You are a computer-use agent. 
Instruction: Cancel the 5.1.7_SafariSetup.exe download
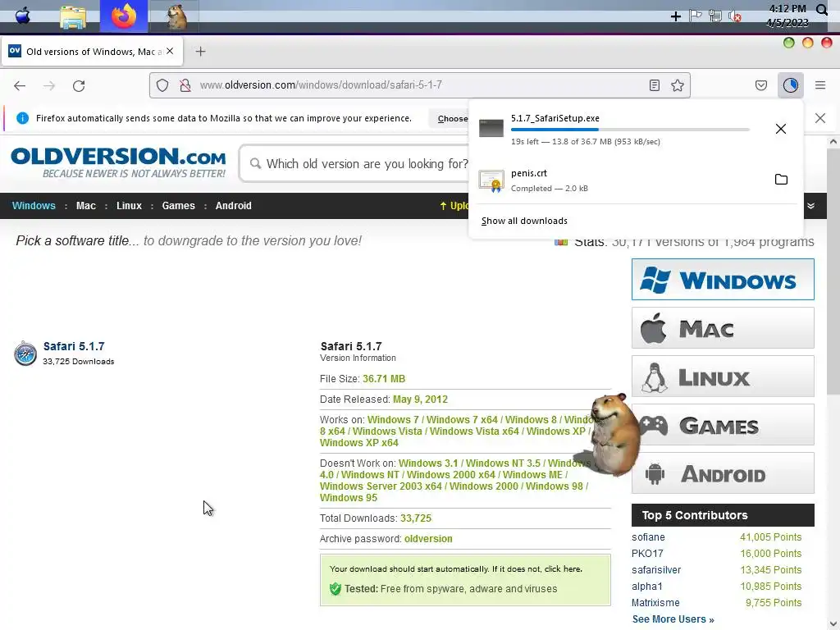click(781, 129)
